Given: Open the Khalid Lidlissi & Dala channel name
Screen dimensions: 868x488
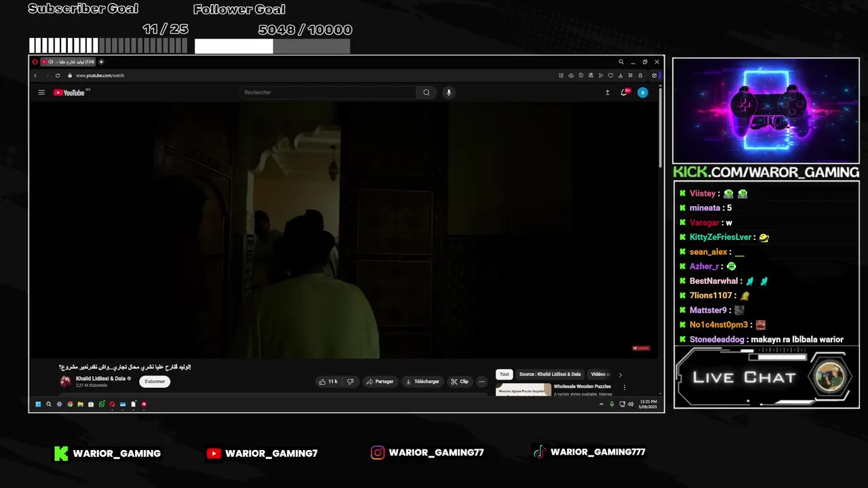Looking at the screenshot, I should click(x=100, y=379).
